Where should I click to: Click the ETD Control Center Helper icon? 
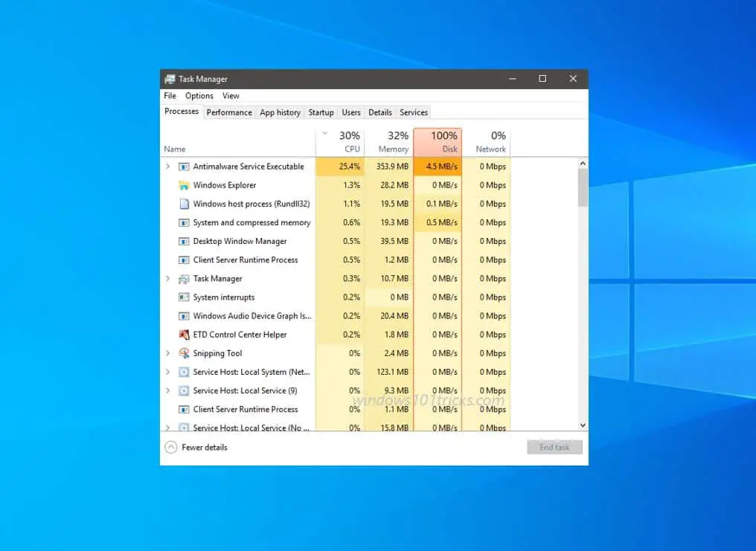pos(183,335)
